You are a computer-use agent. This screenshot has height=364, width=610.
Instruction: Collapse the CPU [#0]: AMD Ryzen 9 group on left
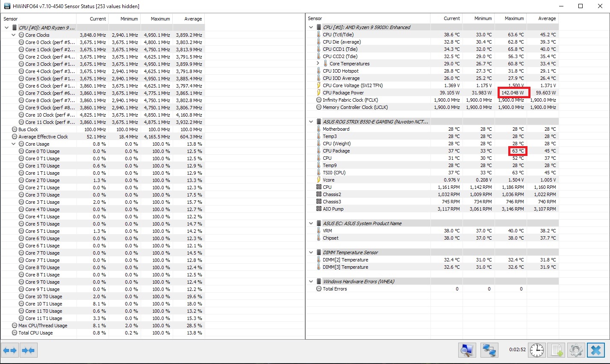click(x=6, y=28)
